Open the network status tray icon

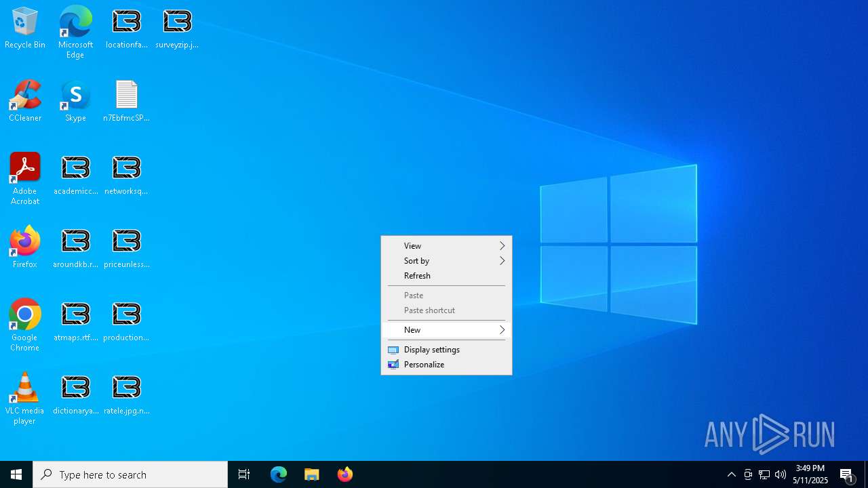coord(764,474)
